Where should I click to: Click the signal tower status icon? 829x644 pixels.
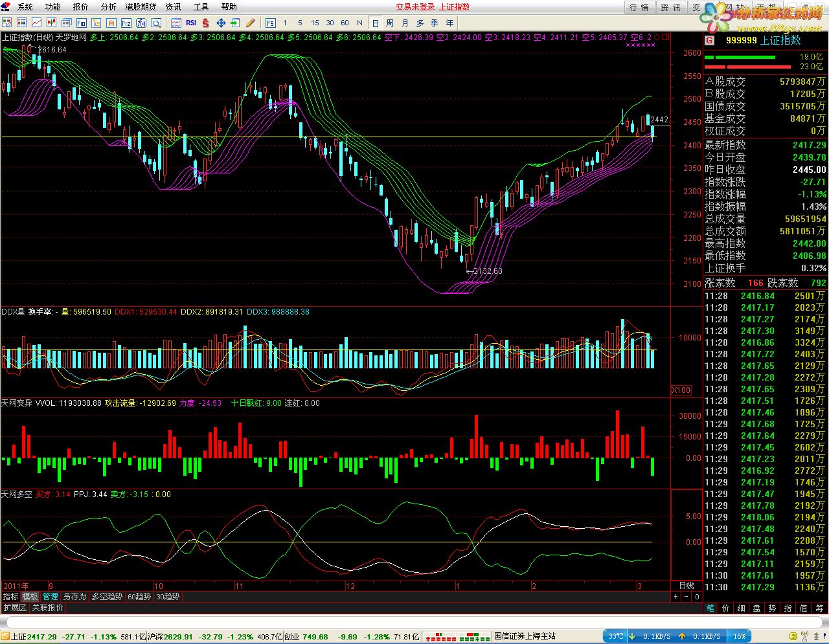(x=804, y=636)
